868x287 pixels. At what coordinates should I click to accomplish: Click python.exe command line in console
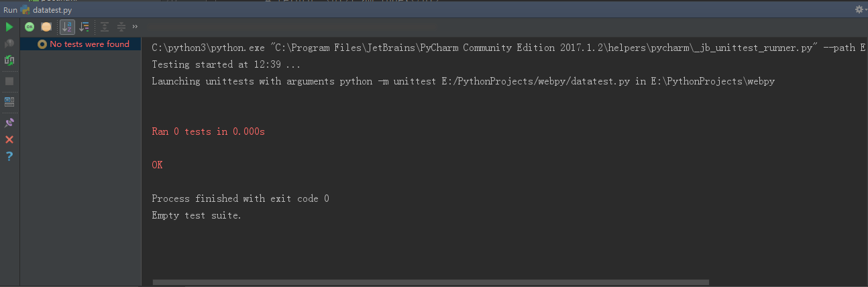508,48
